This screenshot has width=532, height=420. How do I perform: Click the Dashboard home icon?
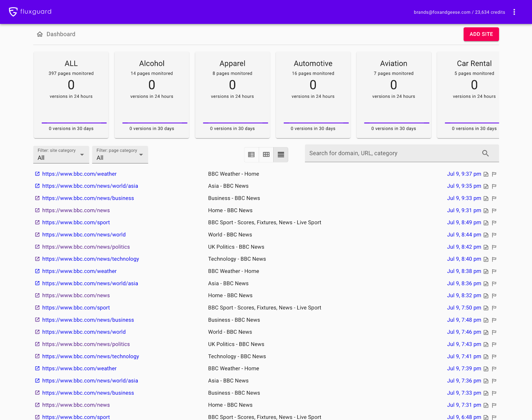[40, 34]
